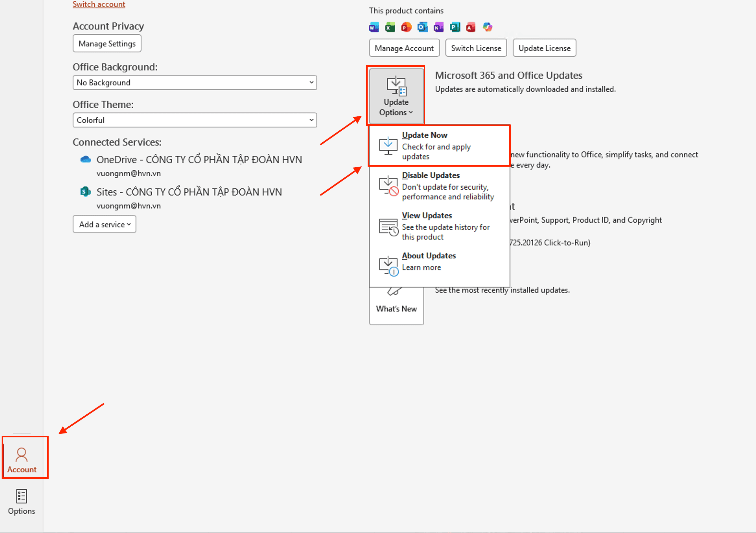Viewport: 756px width, 533px height.
Task: Click the OneNote app icon
Action: tap(439, 27)
